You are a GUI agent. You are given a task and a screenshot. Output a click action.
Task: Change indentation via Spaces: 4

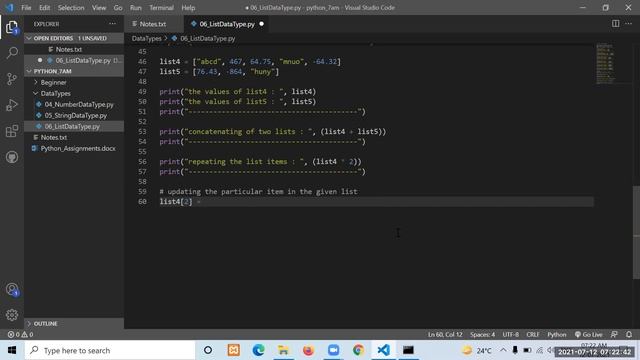pos(482,334)
